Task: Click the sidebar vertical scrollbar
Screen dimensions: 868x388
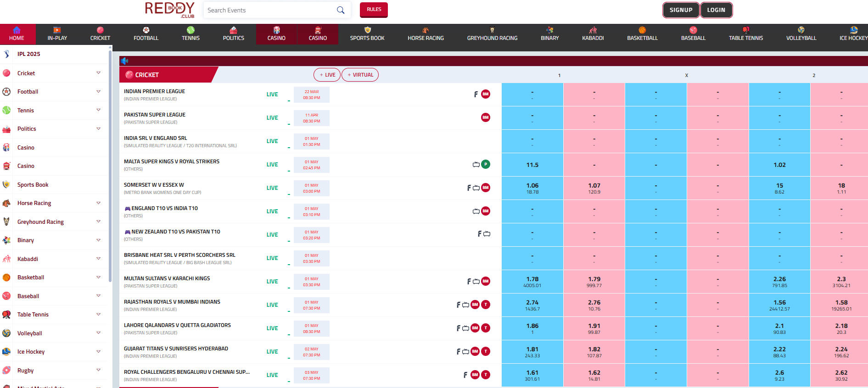Action: click(x=110, y=165)
